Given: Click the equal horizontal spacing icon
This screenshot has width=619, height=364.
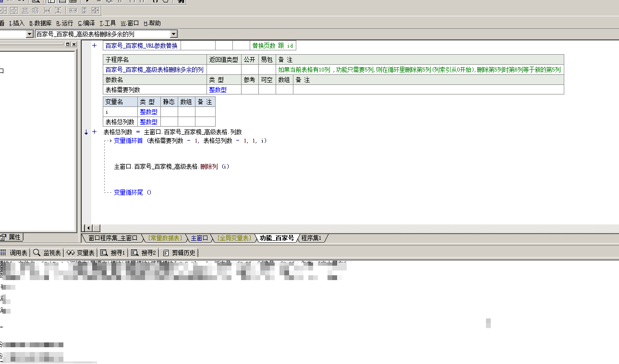Looking at the screenshot, I should click(47, 10).
